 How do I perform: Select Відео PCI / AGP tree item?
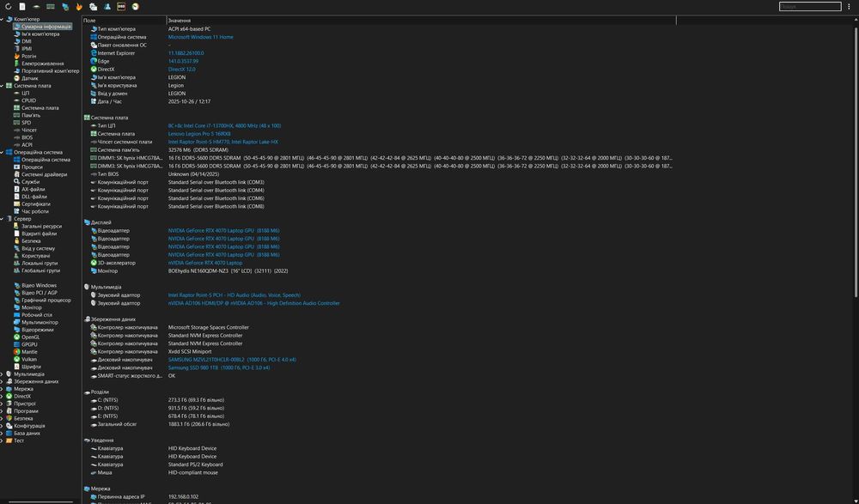35,293
